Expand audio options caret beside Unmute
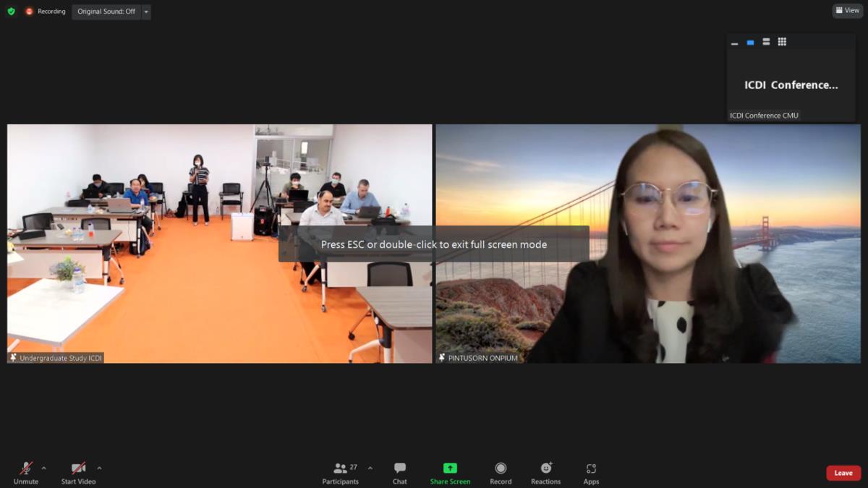 [x=43, y=468]
